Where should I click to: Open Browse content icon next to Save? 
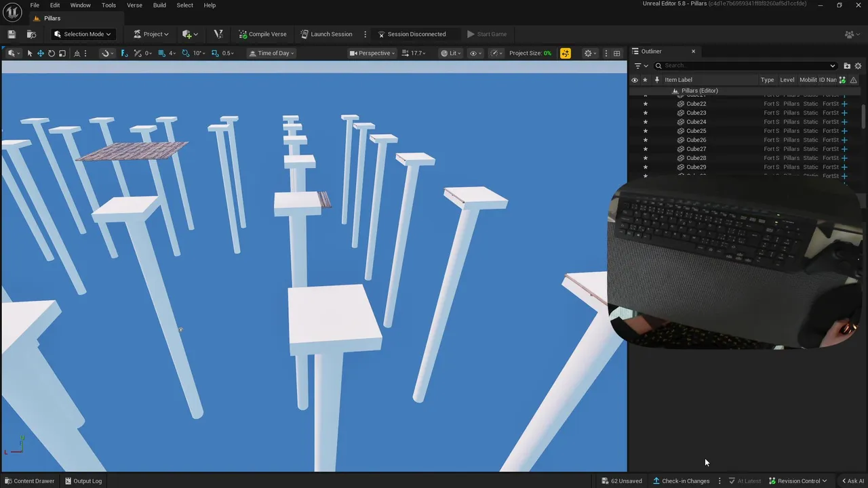point(31,34)
